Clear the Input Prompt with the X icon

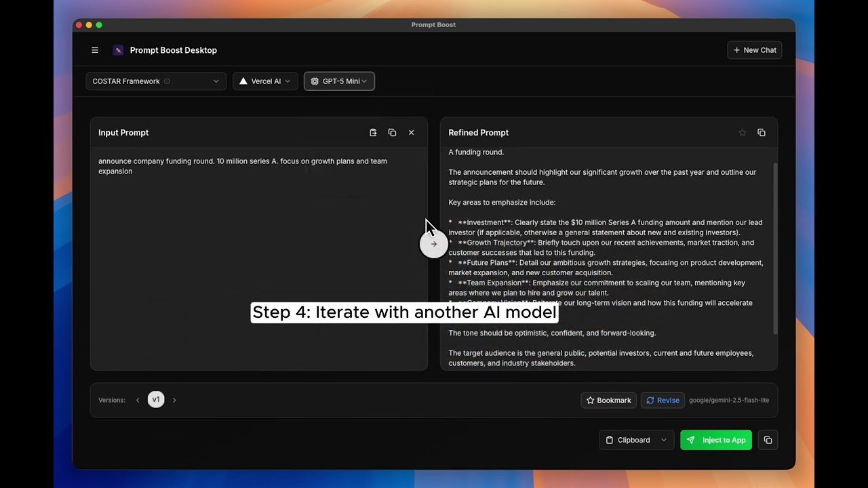tap(412, 132)
